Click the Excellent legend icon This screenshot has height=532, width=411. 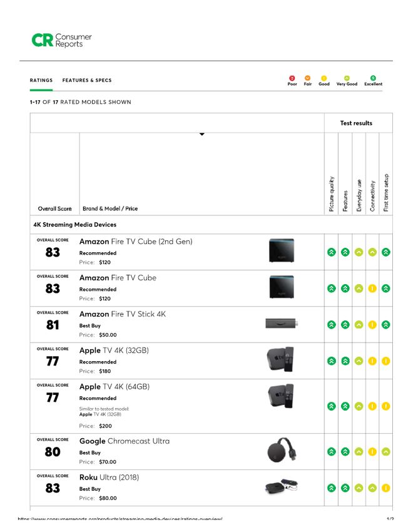point(373,78)
